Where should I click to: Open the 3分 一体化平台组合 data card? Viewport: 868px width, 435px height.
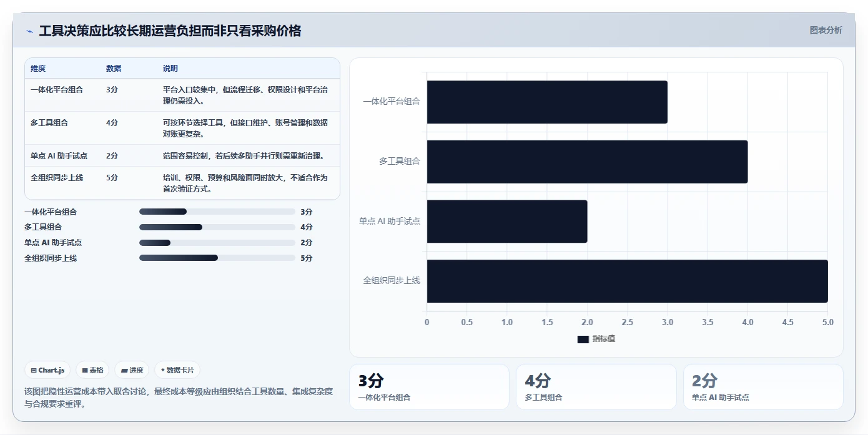429,387
